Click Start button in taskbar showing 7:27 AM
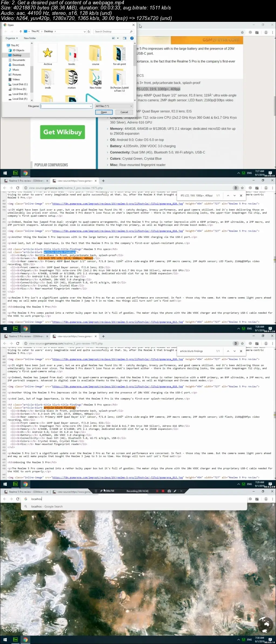Image resolution: width=276 pixels, height=644 pixels. (5, 173)
